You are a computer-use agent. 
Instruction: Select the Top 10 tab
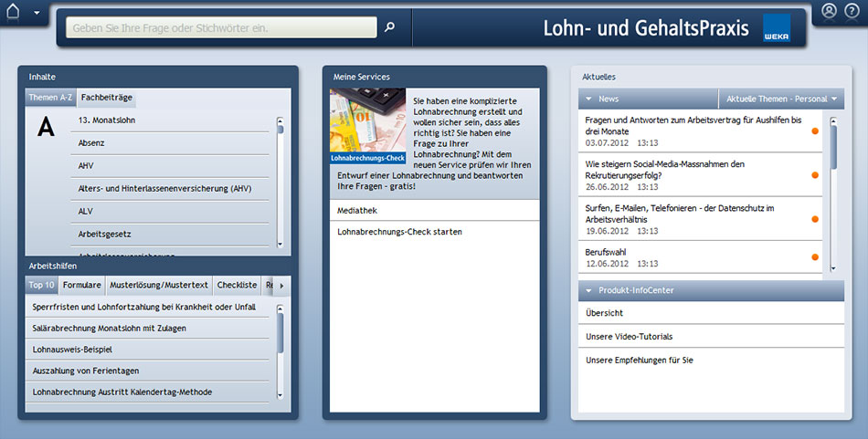(x=41, y=286)
